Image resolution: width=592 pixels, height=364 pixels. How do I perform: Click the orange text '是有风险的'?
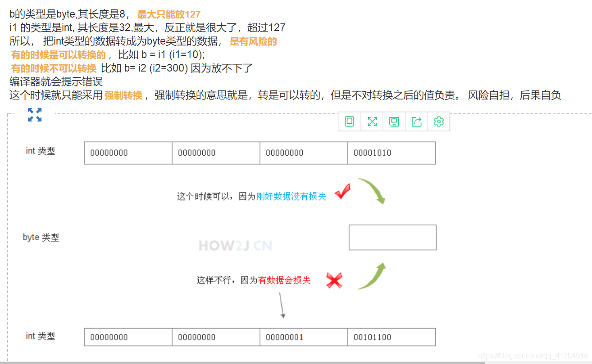(253, 42)
